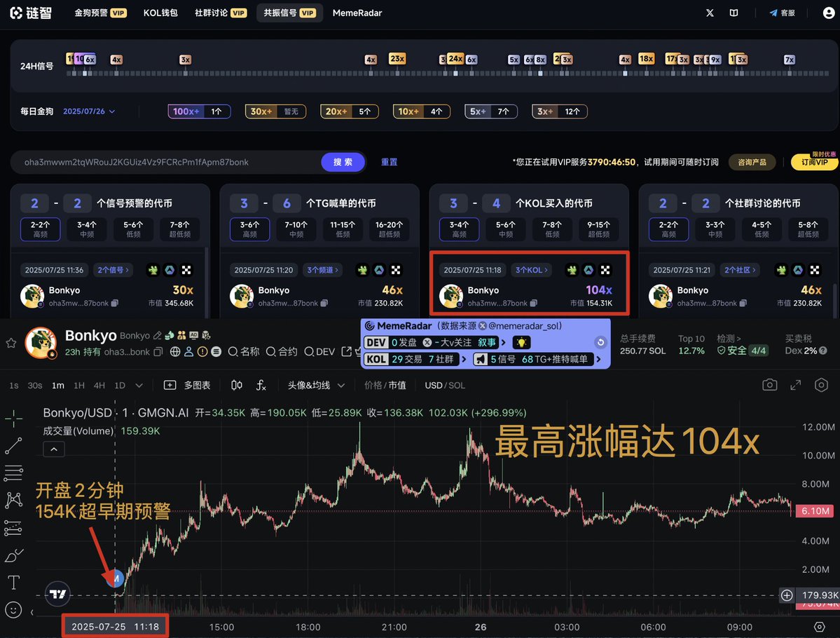Screen dimensions: 840x638
Task: Open chart settings hexagon icon
Action: (821, 385)
